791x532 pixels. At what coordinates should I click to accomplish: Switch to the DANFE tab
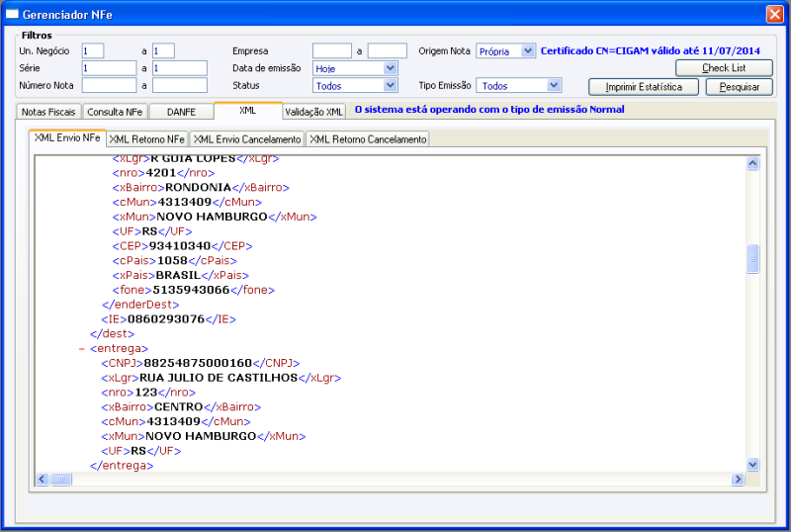coord(181,112)
